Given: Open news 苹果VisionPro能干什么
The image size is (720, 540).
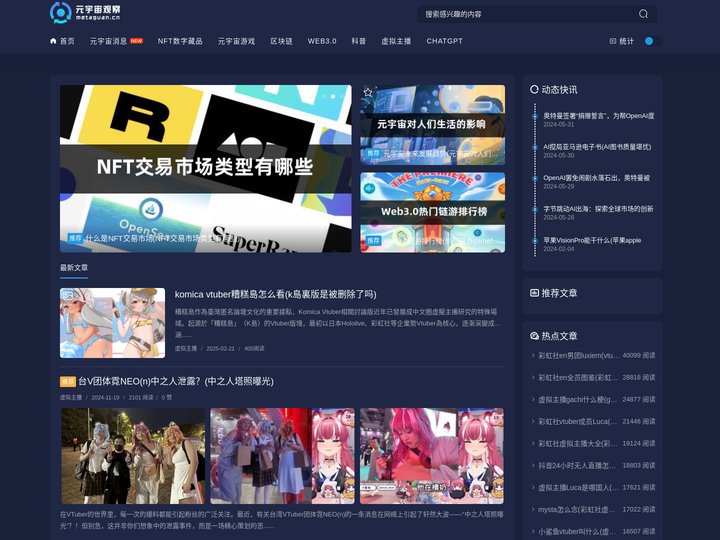Looking at the screenshot, I should 592,240.
